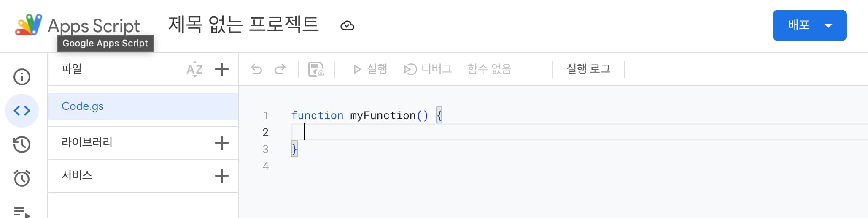The height and width of the screenshot is (218, 868).
Task: Save project to Drive icon
Action: click(316, 69)
